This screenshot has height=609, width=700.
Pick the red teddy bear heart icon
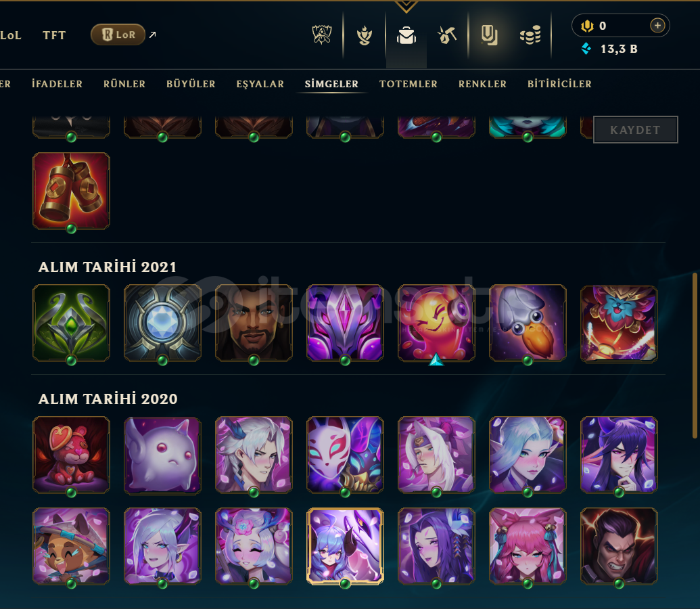(72, 455)
